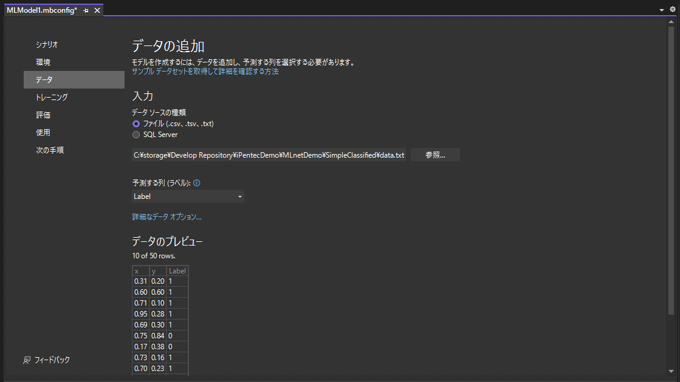Open the 詳細なデータ オプション link
This screenshot has height=382, width=680.
click(x=167, y=217)
